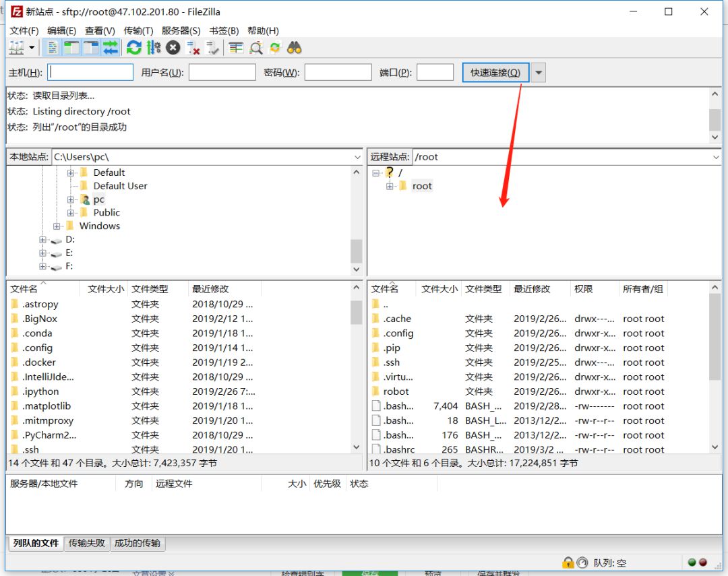This screenshot has width=728, height=576.
Task: Open the 帮助(H) menu
Action: (264, 30)
